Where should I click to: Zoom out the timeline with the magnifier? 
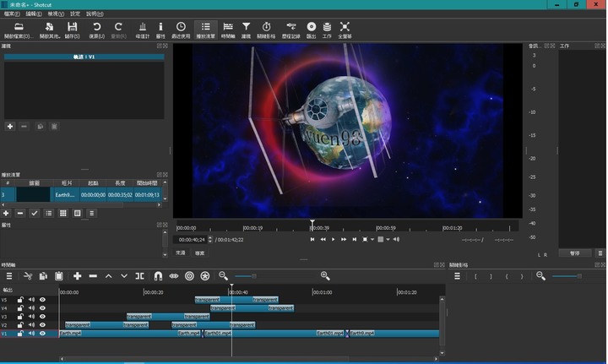click(x=223, y=275)
